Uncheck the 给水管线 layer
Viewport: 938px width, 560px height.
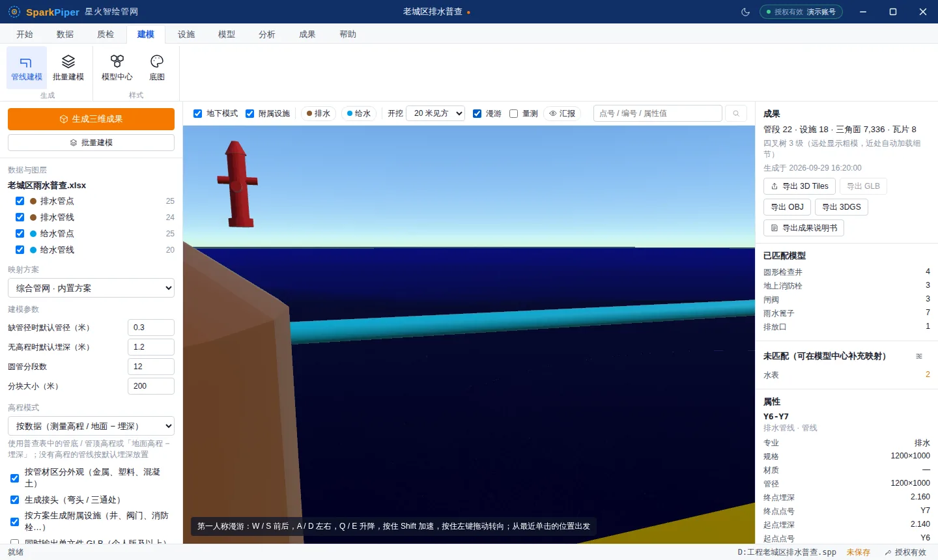(20, 250)
